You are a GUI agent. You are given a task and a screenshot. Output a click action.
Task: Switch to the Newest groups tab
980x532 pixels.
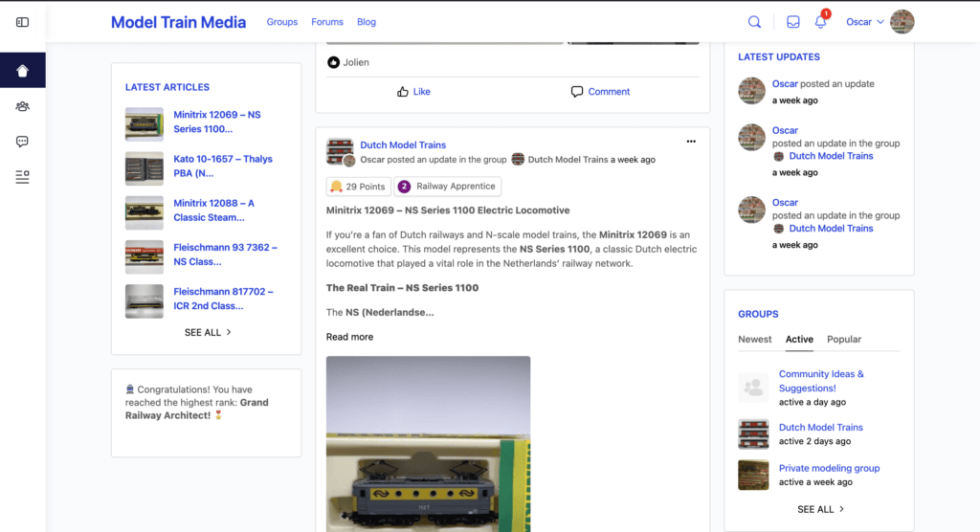point(755,340)
